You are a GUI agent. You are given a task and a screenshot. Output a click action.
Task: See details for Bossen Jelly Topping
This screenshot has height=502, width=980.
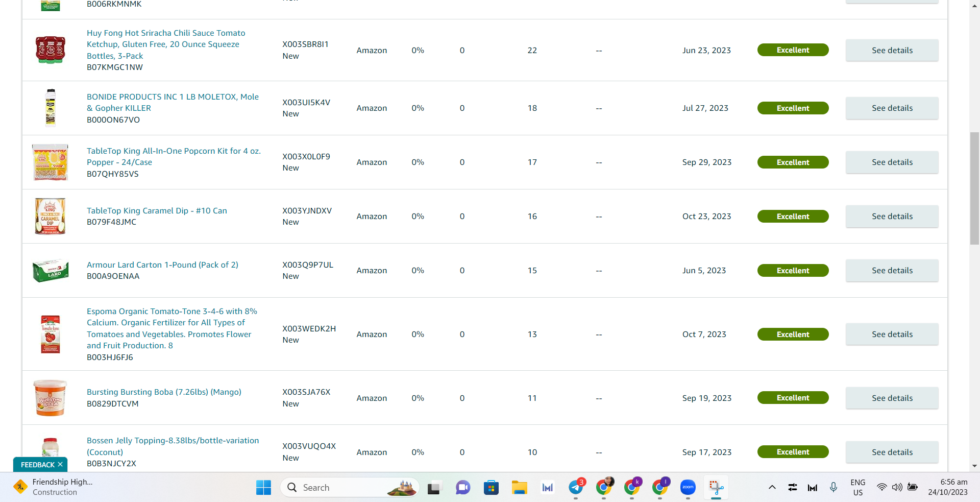tap(892, 452)
